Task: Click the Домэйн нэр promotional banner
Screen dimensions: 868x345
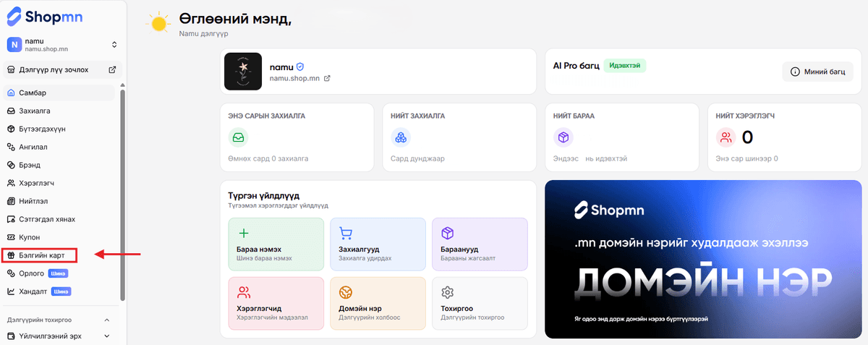Action: coord(700,259)
